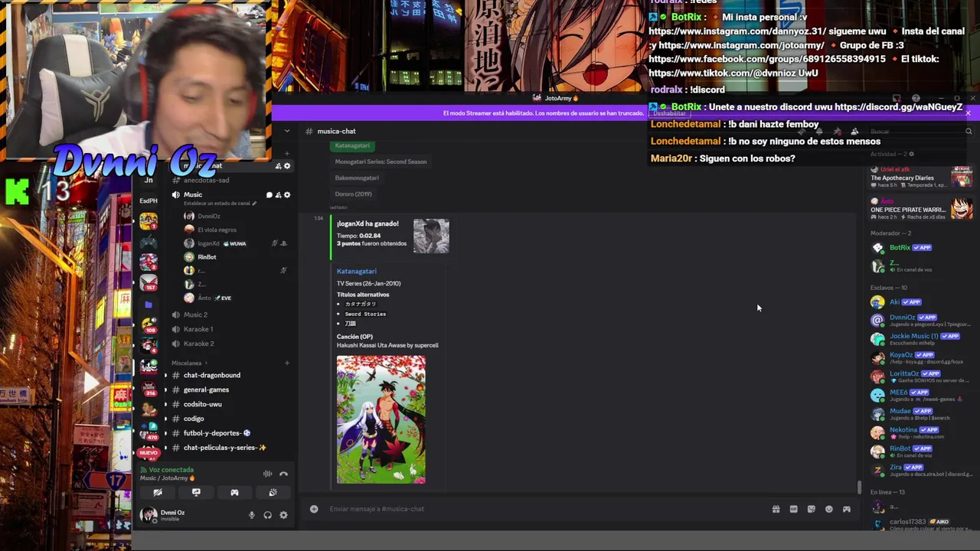Open the futbol-y-deportes channel
The image size is (980, 551).
[x=217, y=433]
